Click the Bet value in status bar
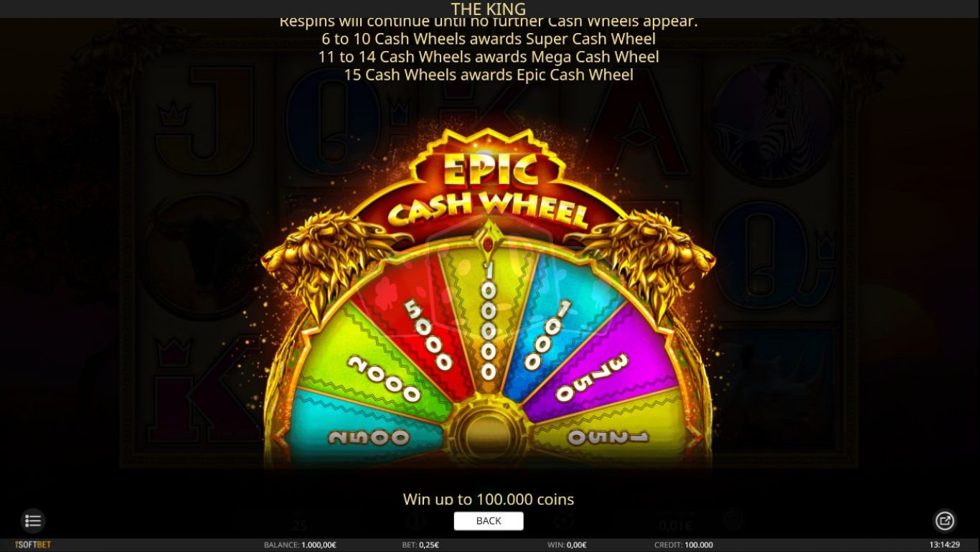This screenshot has width=980, height=552. click(420, 545)
